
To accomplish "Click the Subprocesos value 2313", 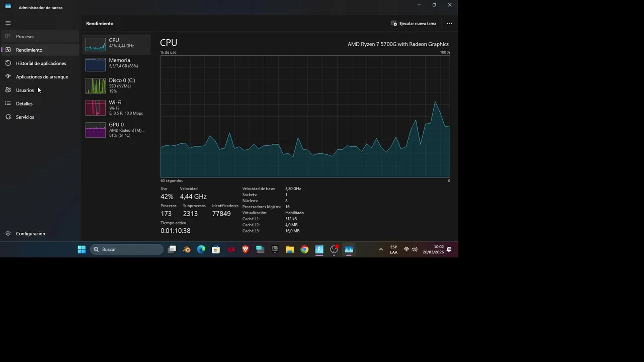I will coord(190,214).
